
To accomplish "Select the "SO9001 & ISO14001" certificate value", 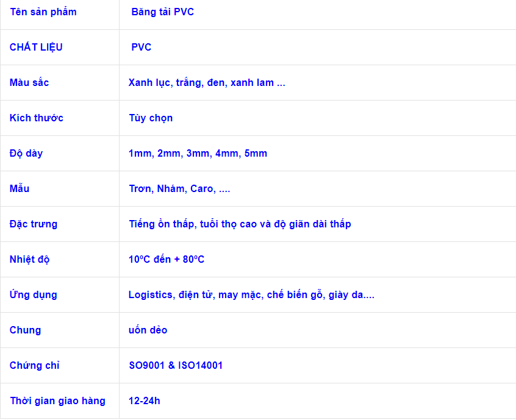I will click(176, 365).
